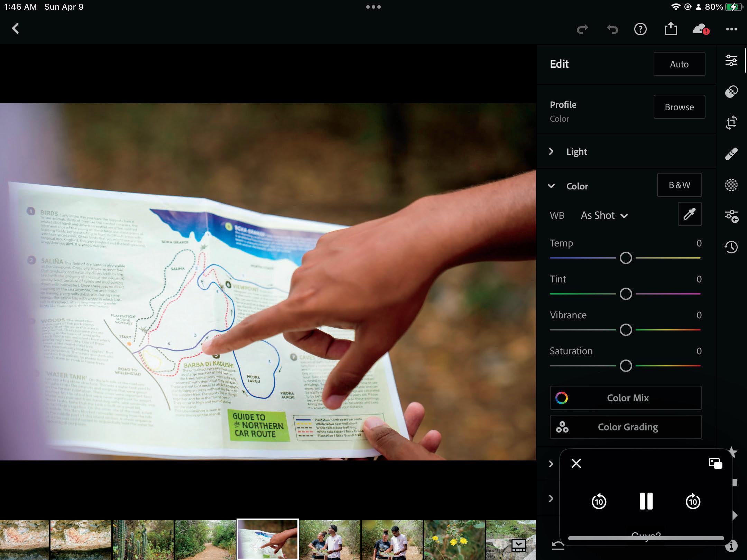Tap the Share export icon
The width and height of the screenshot is (747, 560).
pos(671,29)
